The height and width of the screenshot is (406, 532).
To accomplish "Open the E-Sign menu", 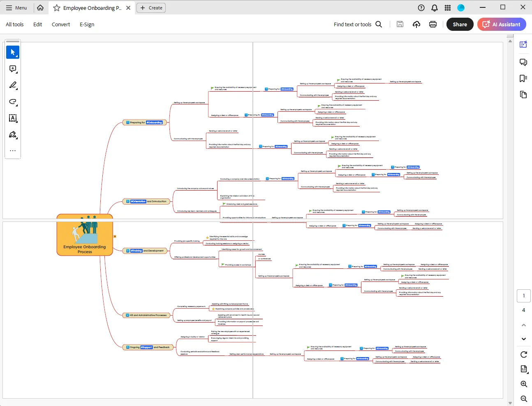I will coord(87,24).
